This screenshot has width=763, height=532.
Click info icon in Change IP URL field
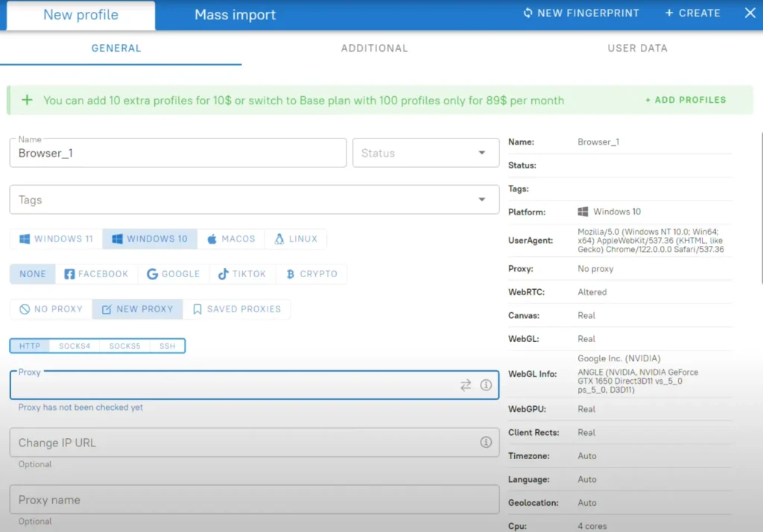[x=486, y=442]
